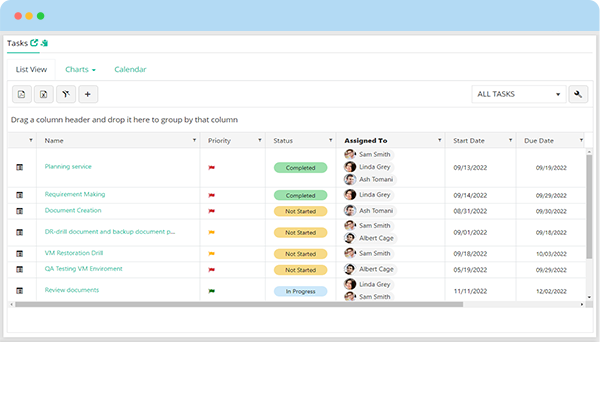Click the Excel export toolbar icon
600x414 pixels.
[x=44, y=94]
